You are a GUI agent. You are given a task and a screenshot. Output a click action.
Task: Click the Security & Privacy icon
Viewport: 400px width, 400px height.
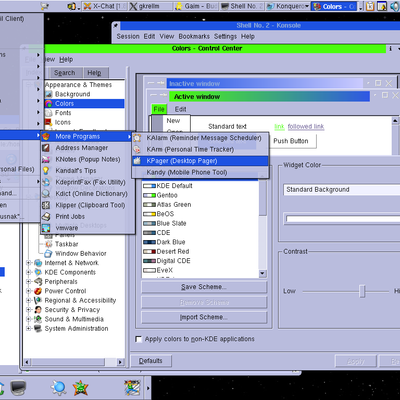[38, 310]
